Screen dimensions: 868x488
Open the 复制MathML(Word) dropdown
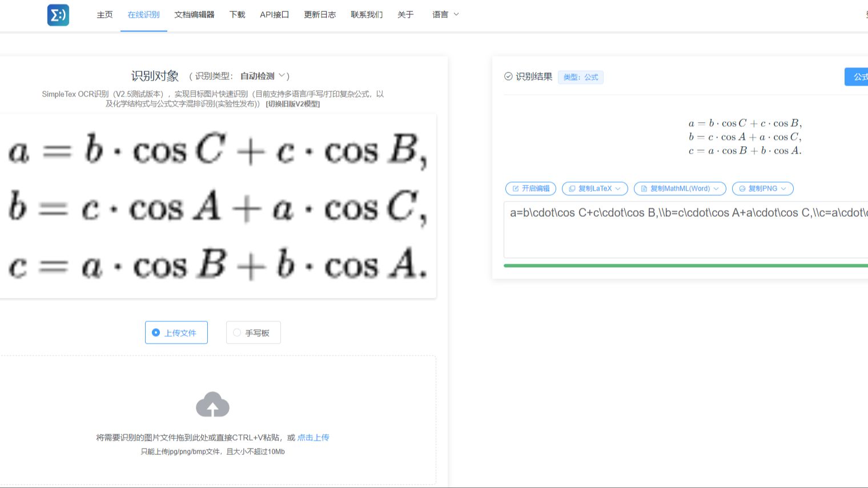coord(680,188)
